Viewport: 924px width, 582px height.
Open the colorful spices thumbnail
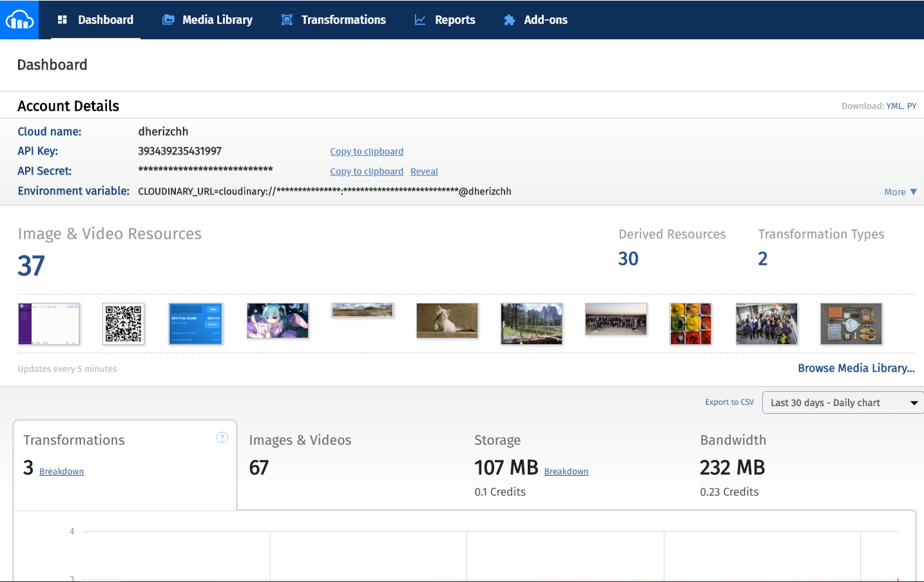click(x=691, y=324)
